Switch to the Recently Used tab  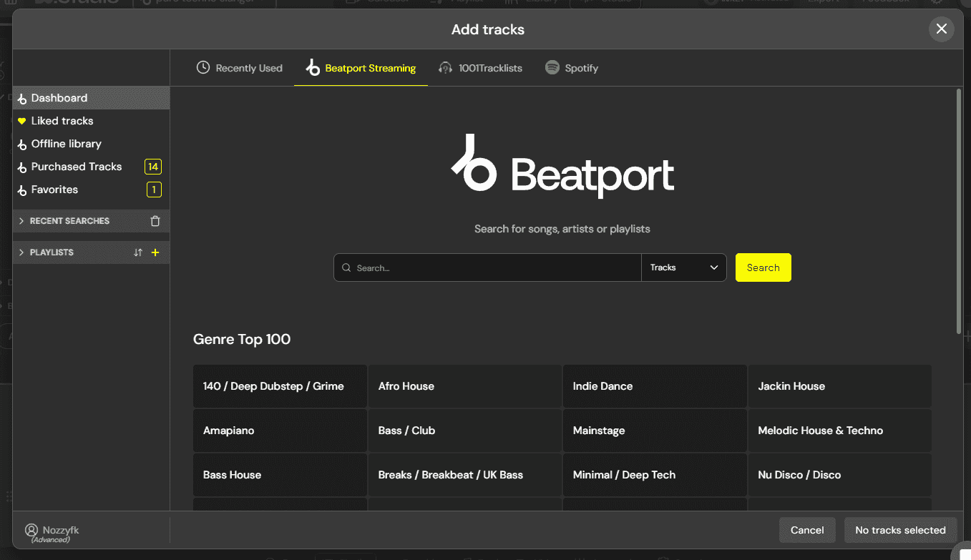pos(240,67)
